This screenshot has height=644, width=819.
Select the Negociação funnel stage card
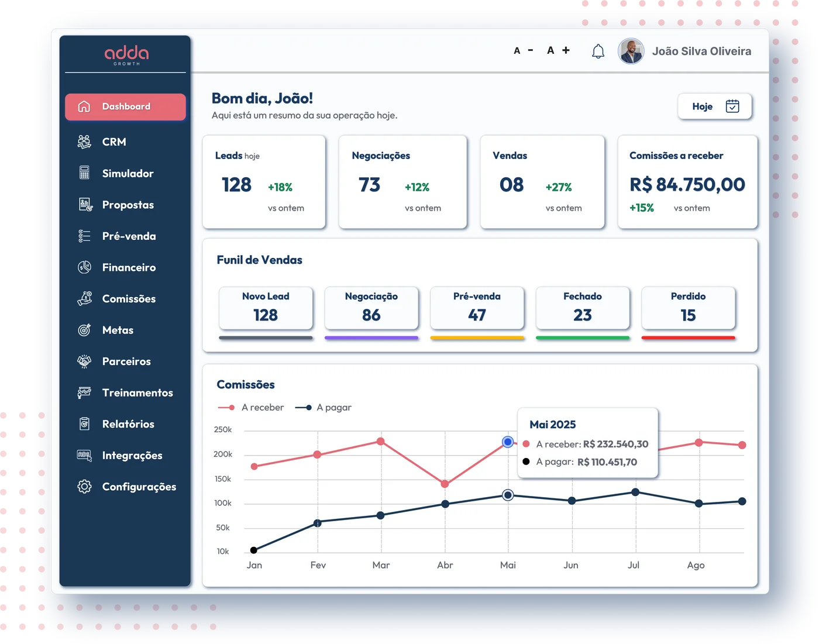(371, 308)
